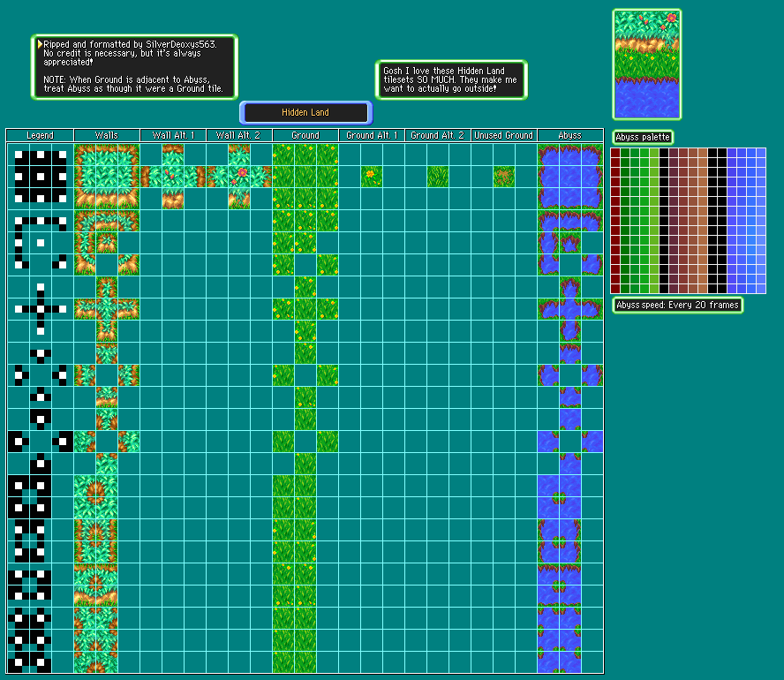Click the plain grass tile under Ground Alt. 2
Screen dimensions: 784x680
[438, 177]
